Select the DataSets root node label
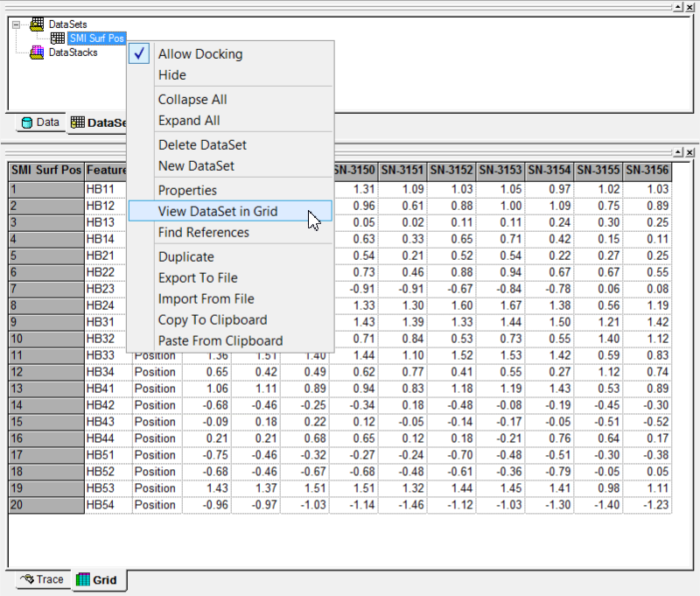The width and height of the screenshot is (700, 596). (x=68, y=25)
